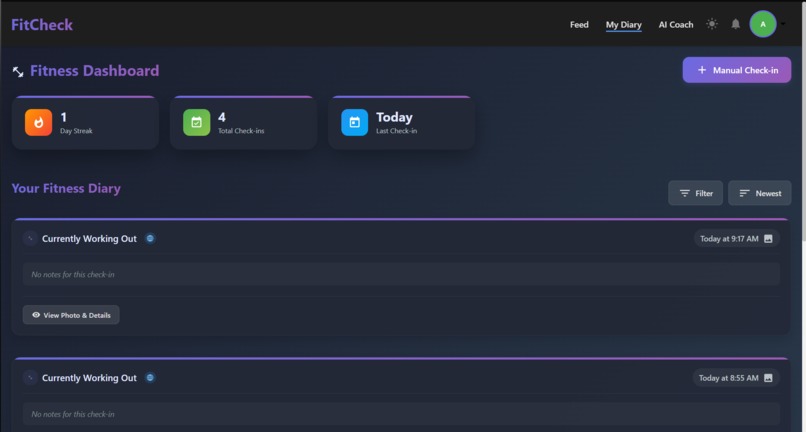
Task: Click the notes field of the 9:17 AM check-in
Action: click(401, 275)
